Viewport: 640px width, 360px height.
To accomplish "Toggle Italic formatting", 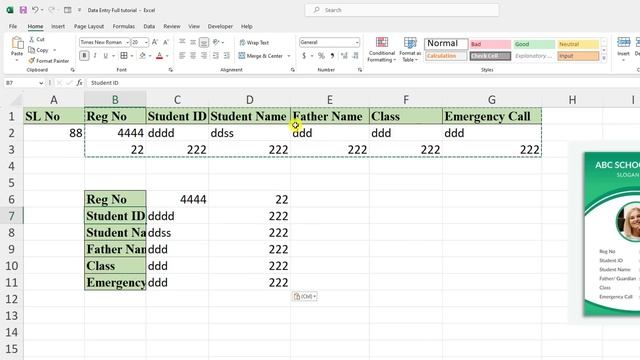I will click(x=95, y=55).
